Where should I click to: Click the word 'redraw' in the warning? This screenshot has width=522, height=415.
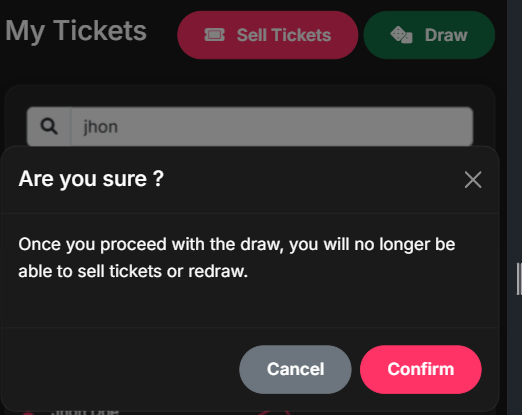coord(216,271)
